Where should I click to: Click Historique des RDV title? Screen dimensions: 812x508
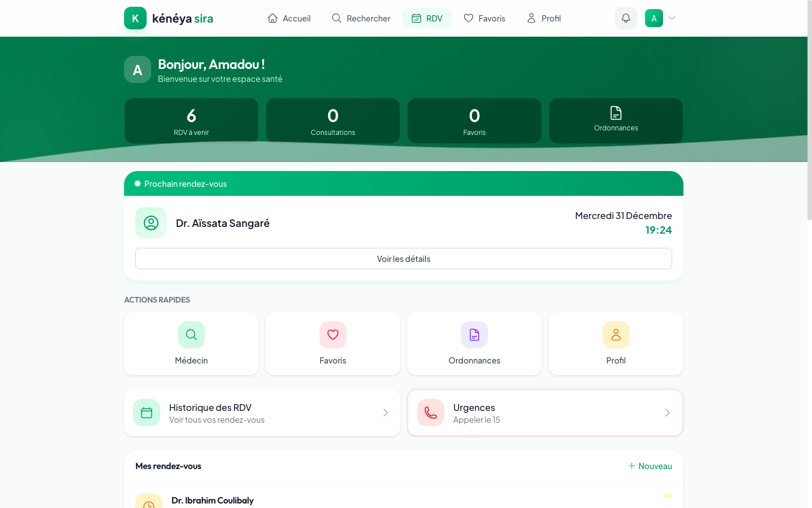210,408
